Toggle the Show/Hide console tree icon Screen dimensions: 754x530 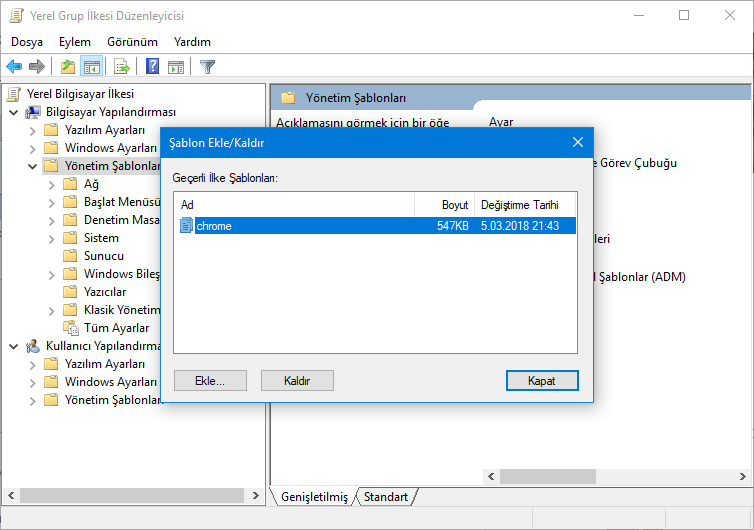pyautogui.click(x=91, y=66)
